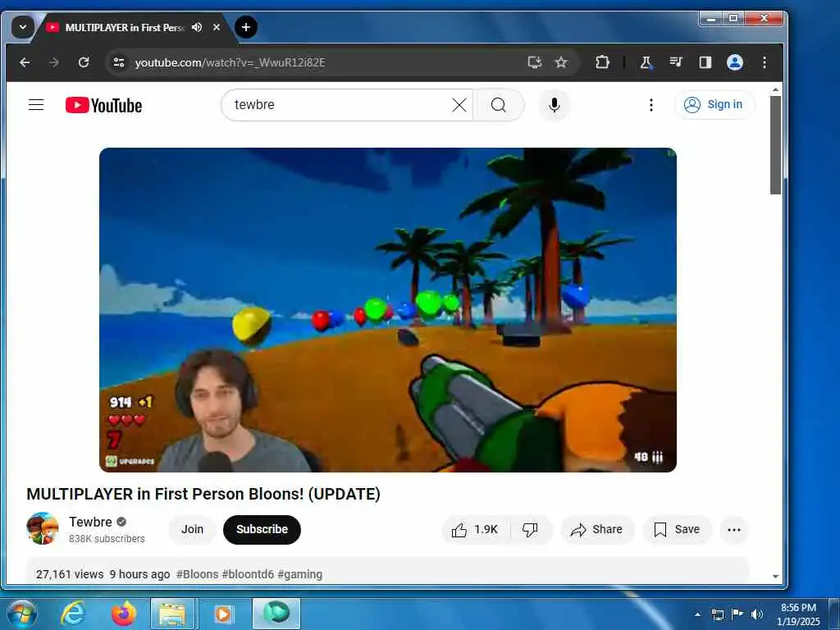Image resolution: width=840 pixels, height=630 pixels.
Task: Click the #bloontd6 hashtag
Action: pos(248,574)
